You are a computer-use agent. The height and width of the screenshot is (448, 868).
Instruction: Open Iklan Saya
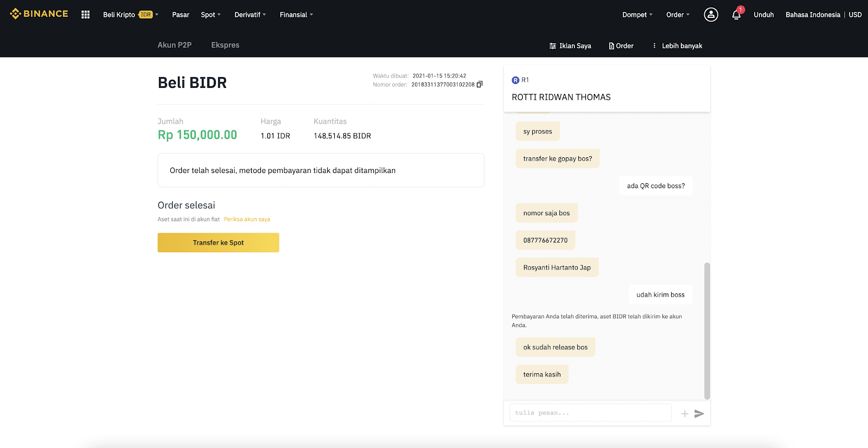(x=570, y=46)
